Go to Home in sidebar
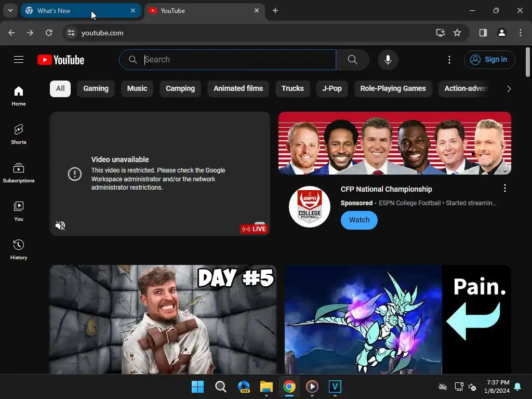This screenshot has width=532, height=399. pyautogui.click(x=19, y=96)
